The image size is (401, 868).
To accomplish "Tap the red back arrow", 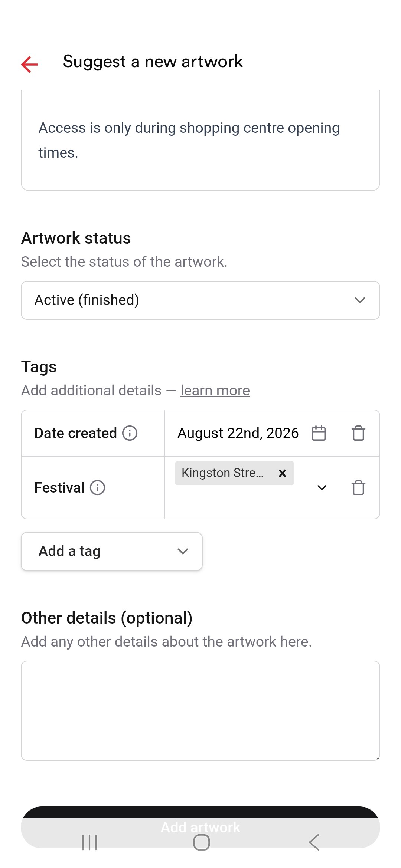I will tap(30, 65).
